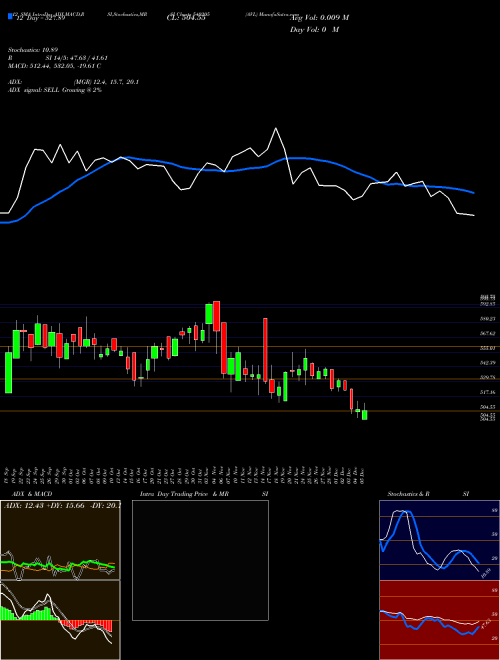The width and height of the screenshot is (500, 660).
Task: Click the 'MACD: 512.44, 532.05, -19.61 C' line
Action: pos(54,66)
